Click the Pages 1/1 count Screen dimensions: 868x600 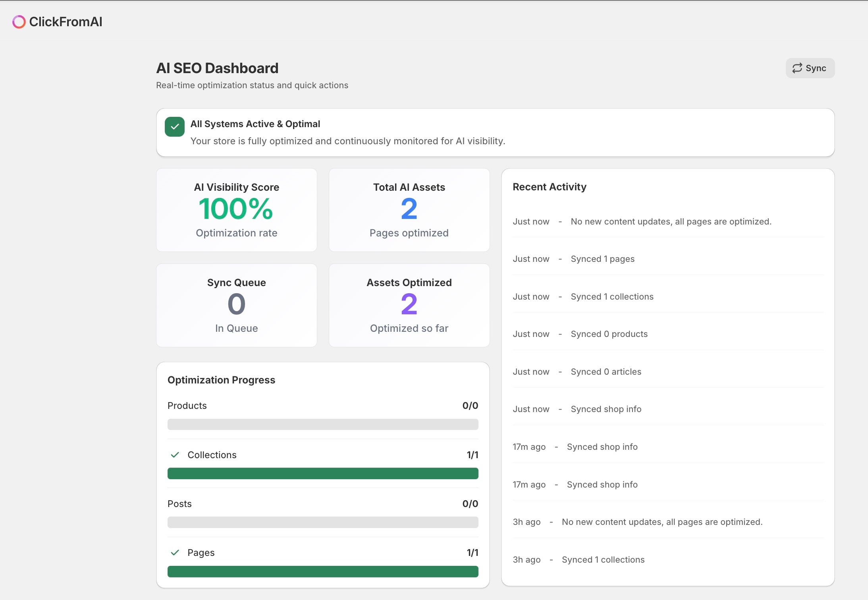coord(473,553)
